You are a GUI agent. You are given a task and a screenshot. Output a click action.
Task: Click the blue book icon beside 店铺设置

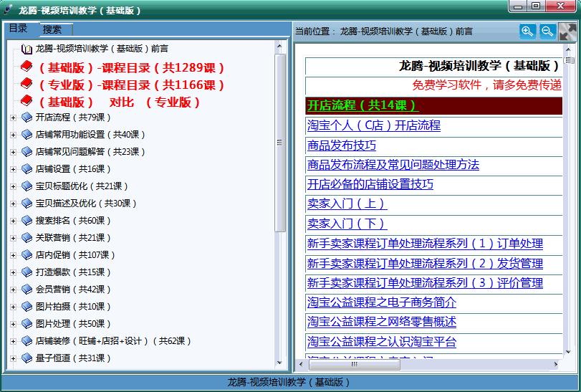tap(27, 169)
